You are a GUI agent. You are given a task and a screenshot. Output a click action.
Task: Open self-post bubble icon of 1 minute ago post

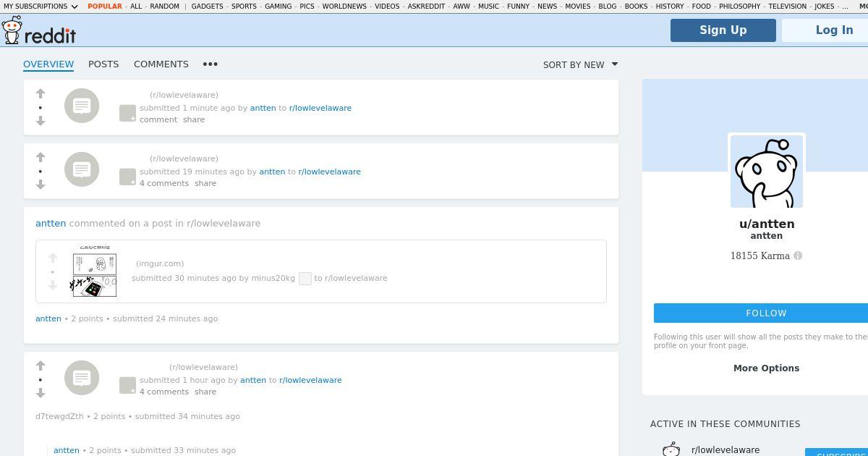pyautogui.click(x=82, y=106)
